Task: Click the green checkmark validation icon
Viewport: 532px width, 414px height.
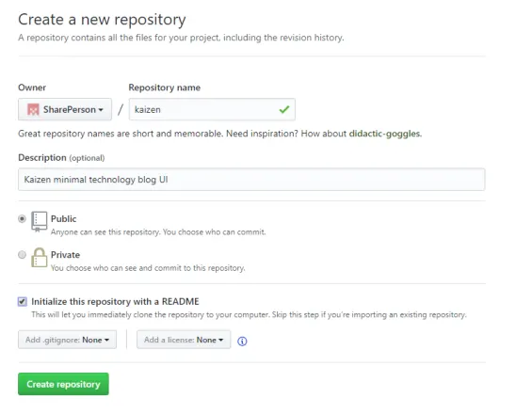Action: tap(284, 109)
